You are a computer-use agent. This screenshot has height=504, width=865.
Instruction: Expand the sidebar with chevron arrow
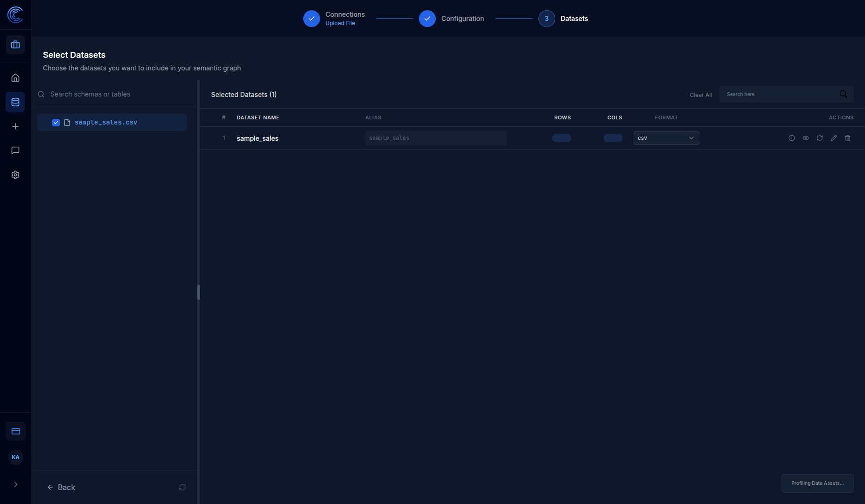coord(15,484)
